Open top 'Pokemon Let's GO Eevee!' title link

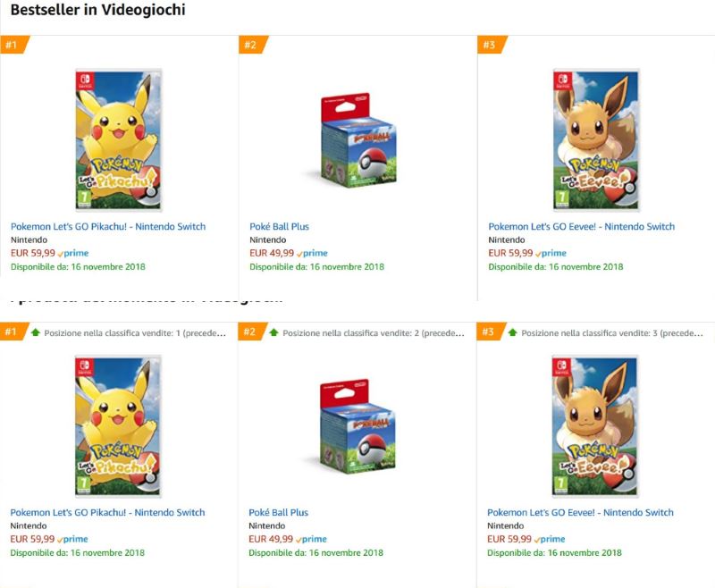pos(581,227)
